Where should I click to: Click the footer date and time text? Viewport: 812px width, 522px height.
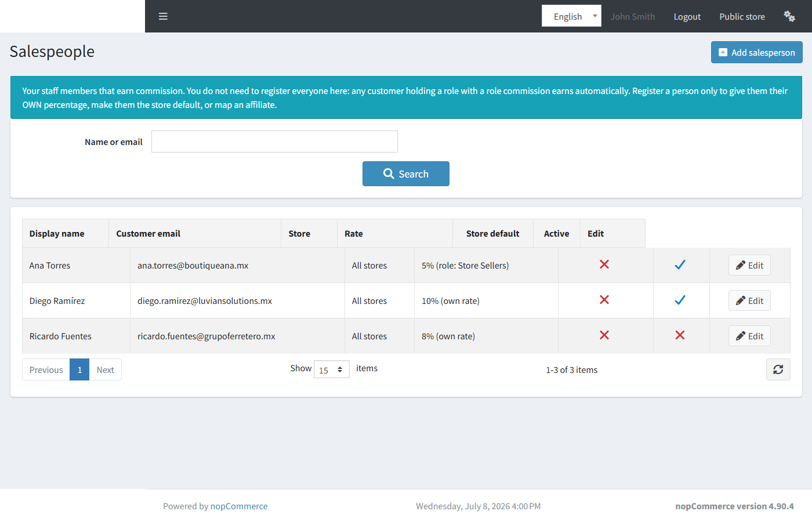[x=478, y=506]
